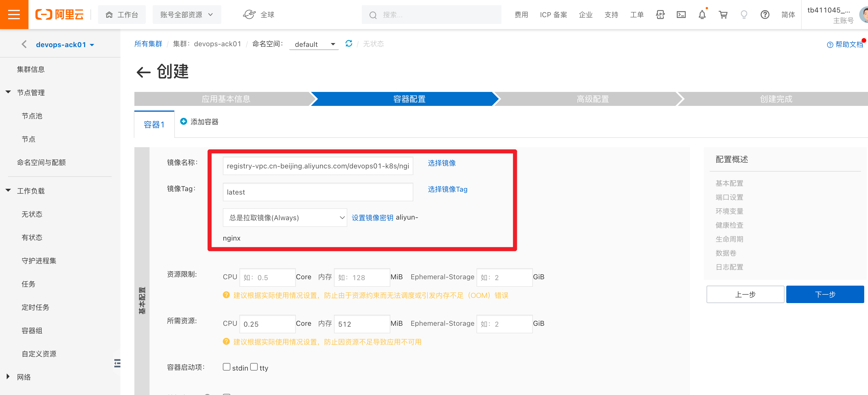
Task: Click the API explorer icon
Action: (660, 15)
